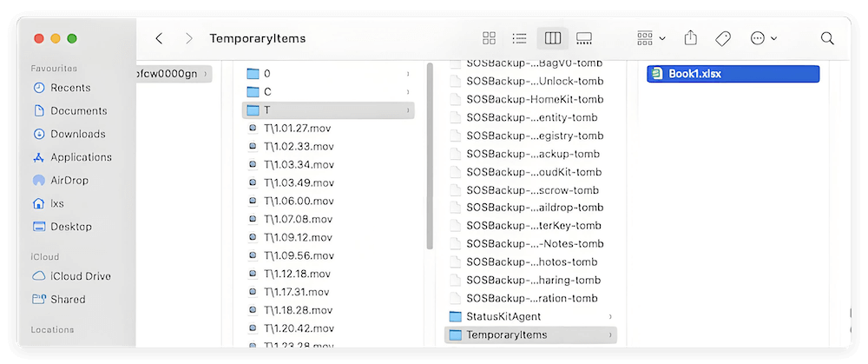Switch to gallery view
868x364 pixels.
point(583,38)
